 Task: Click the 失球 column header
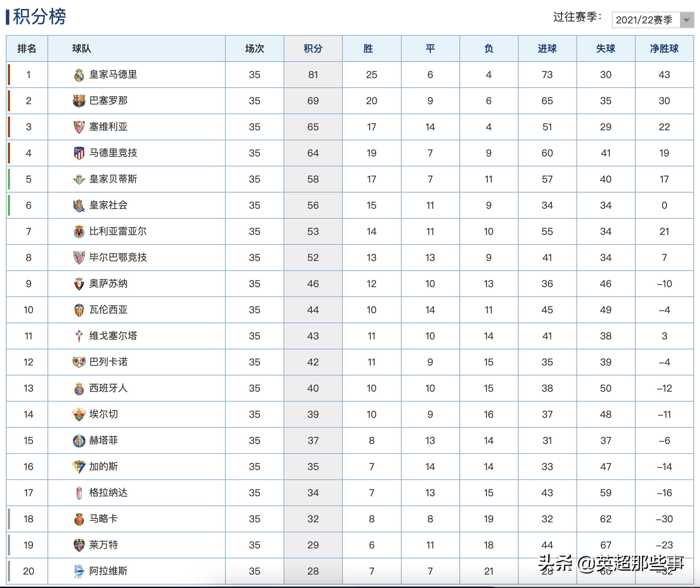click(x=606, y=48)
